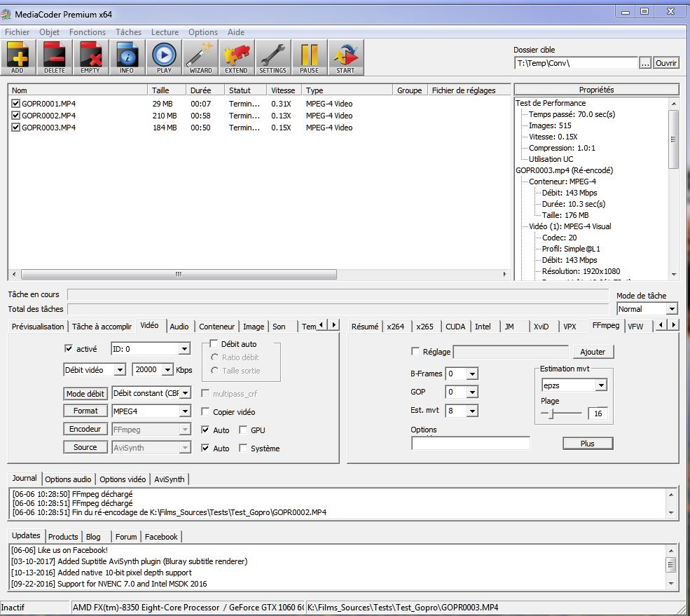
Task: Open the Facebook tab
Action: [161, 537]
